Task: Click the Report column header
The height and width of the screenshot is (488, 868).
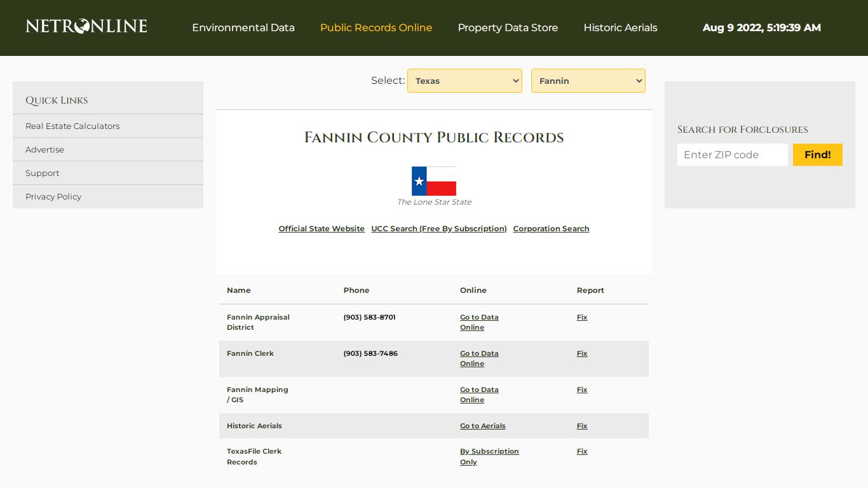Action: (x=590, y=290)
